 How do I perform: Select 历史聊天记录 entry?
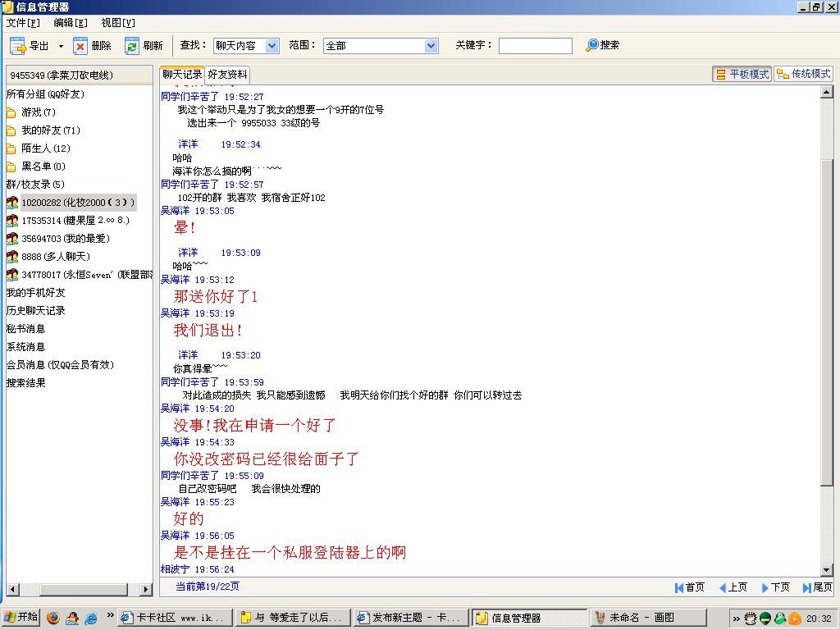tap(35, 311)
